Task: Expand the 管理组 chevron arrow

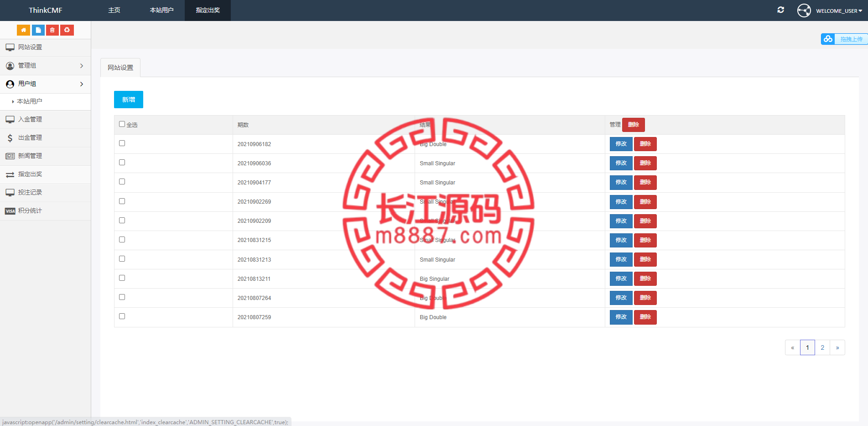Action: (82, 66)
